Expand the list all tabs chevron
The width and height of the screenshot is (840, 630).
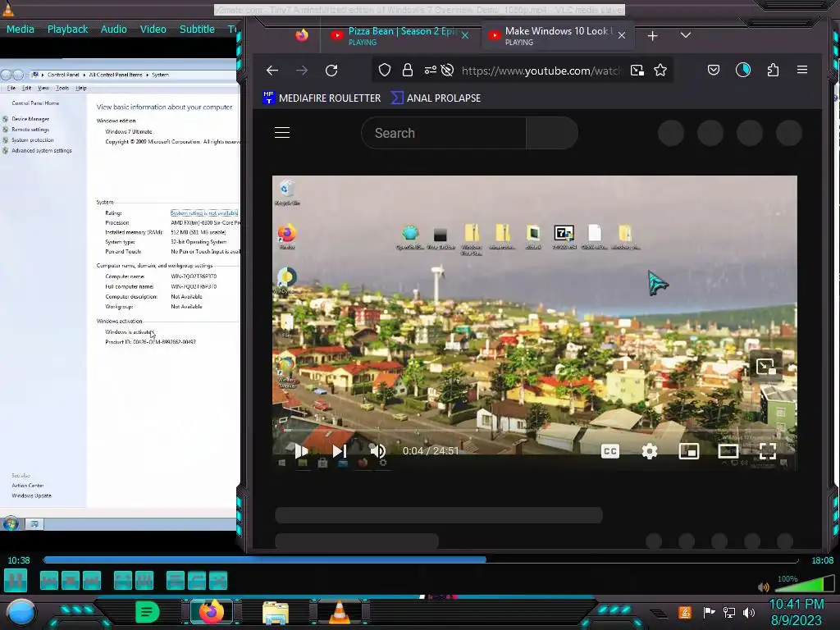[x=686, y=35]
